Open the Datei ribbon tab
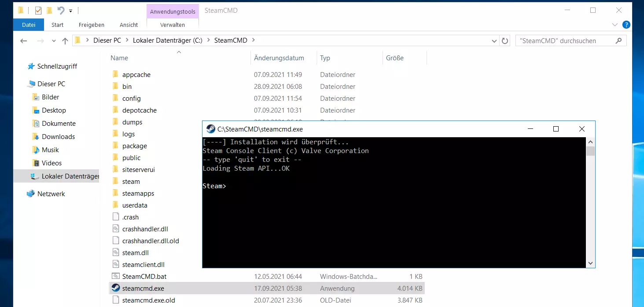 point(29,25)
